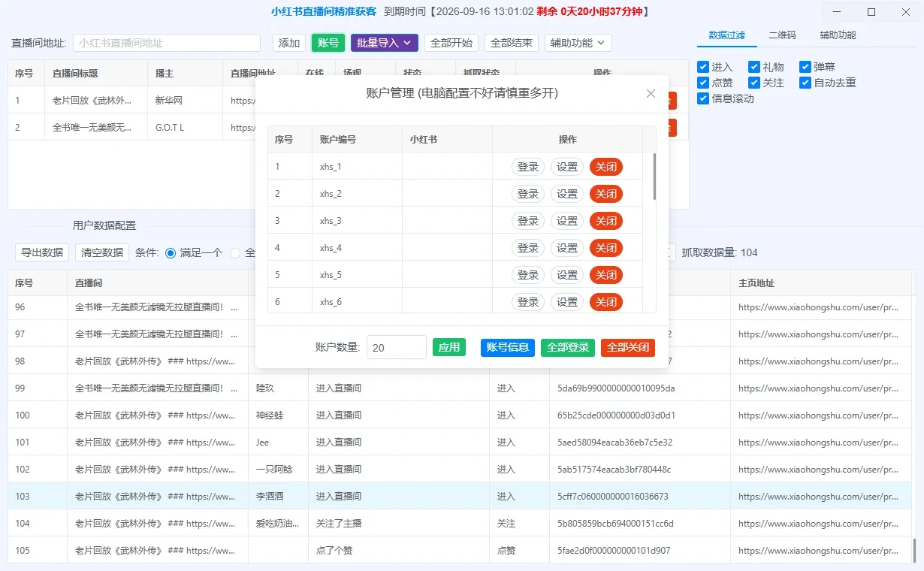This screenshot has height=571, width=924.
Task: Click 关闭 for account xhs_1
Action: point(606,167)
